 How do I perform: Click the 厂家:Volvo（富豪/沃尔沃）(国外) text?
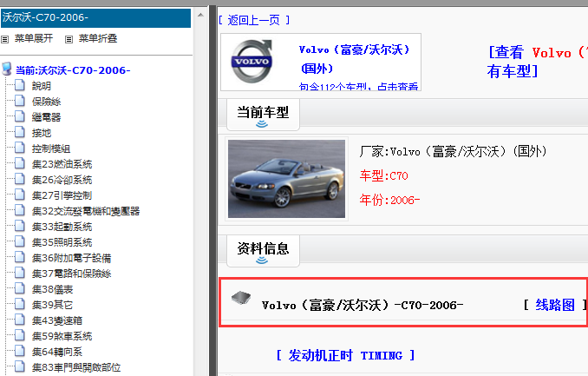click(453, 152)
